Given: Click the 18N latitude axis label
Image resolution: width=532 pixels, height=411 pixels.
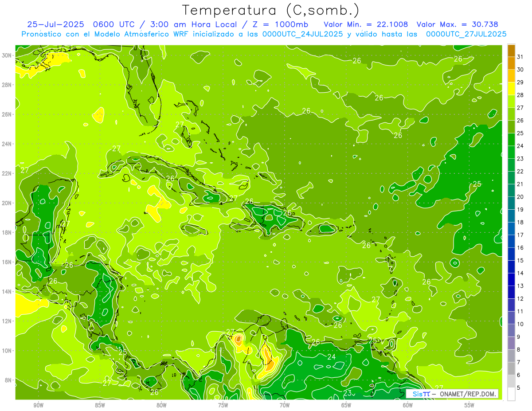Looking at the screenshot, I should pos(7,232).
